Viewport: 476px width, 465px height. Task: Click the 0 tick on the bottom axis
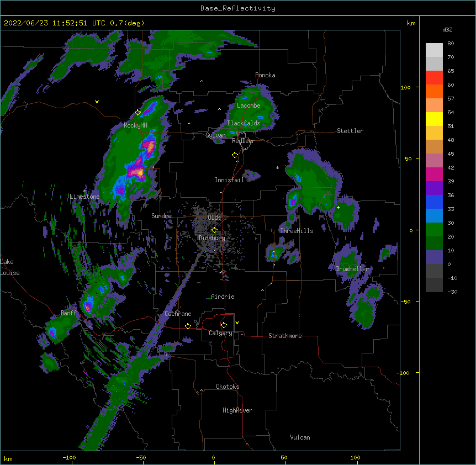point(213,457)
